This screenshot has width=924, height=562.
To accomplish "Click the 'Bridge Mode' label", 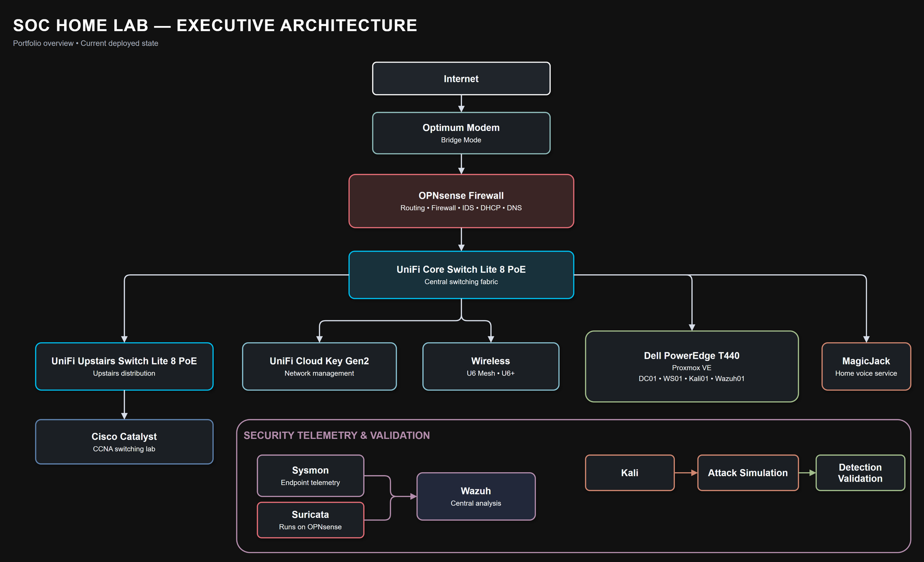I will (x=461, y=140).
